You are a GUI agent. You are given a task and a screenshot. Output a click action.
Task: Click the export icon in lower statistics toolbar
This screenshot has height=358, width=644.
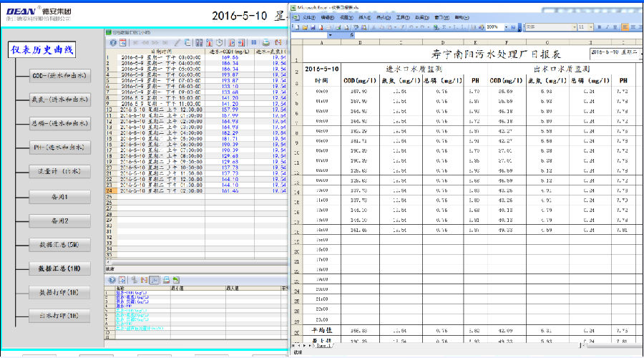click(122, 280)
